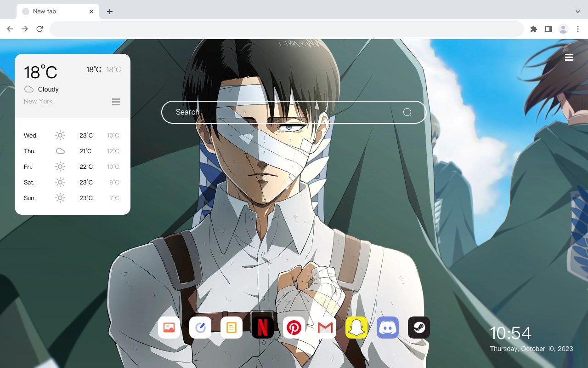Click the sun icon in the Sat. row
The height and width of the screenshot is (368, 588).
tap(60, 182)
